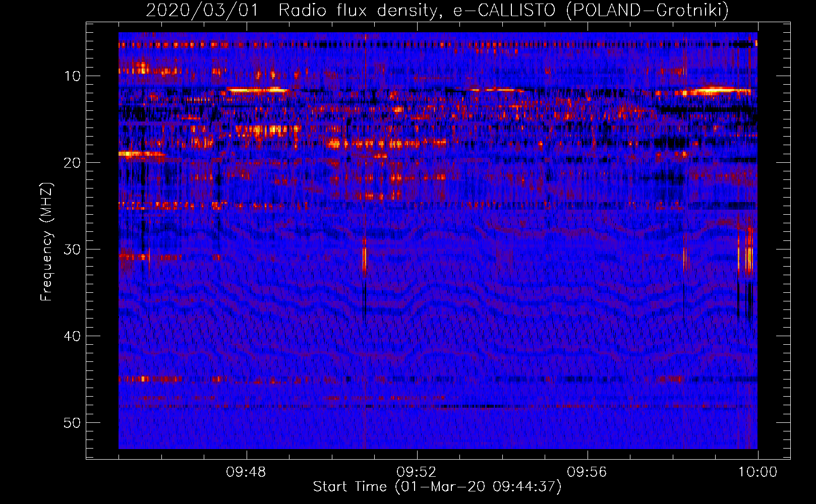Select the "Frequency (MHZ)" axis label
This screenshot has height=504, width=816.
tap(46, 242)
